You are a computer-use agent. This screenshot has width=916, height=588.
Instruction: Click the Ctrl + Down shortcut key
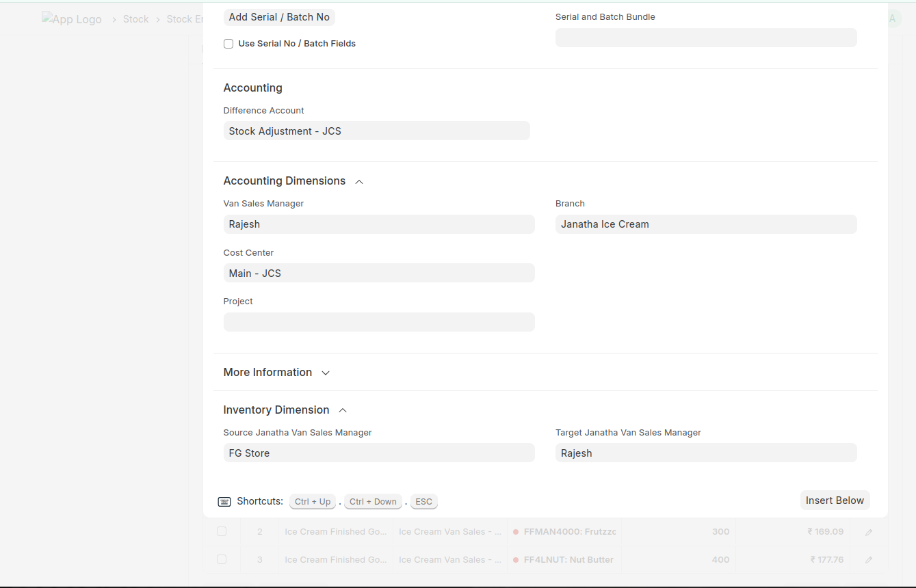pyautogui.click(x=373, y=502)
